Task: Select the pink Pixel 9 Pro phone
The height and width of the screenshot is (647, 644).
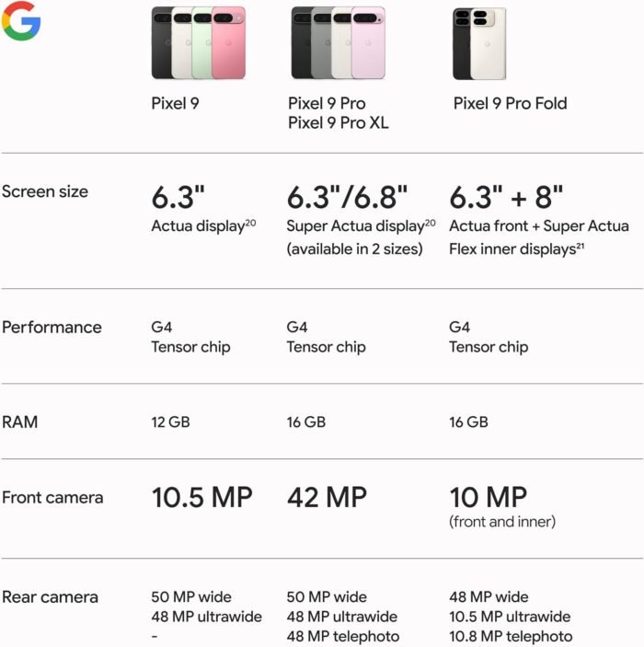Action: 370,46
